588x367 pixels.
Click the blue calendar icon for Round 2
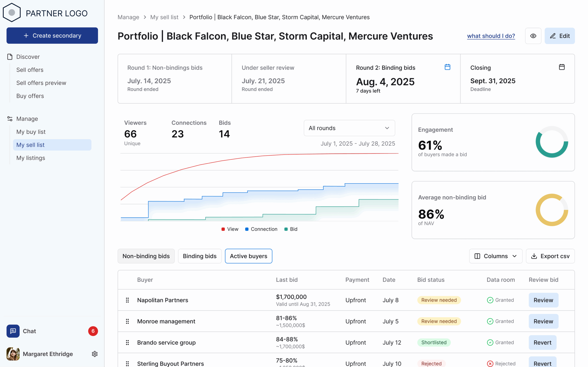[x=447, y=67]
